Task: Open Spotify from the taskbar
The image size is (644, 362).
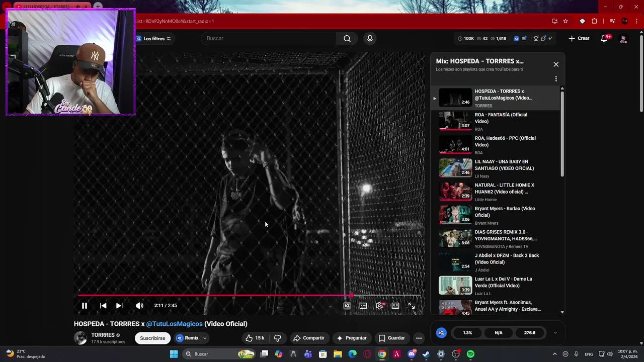Action: coord(470,354)
